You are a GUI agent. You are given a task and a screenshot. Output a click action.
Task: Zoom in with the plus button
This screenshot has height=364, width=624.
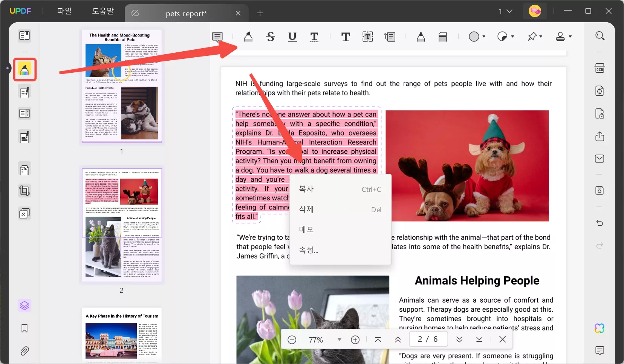pos(355,340)
